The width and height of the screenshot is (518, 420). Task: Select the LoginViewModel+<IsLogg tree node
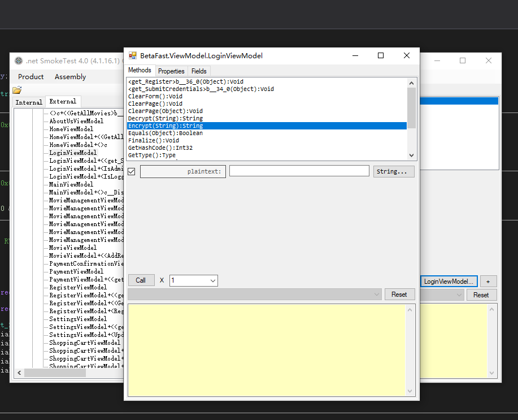[86, 176]
